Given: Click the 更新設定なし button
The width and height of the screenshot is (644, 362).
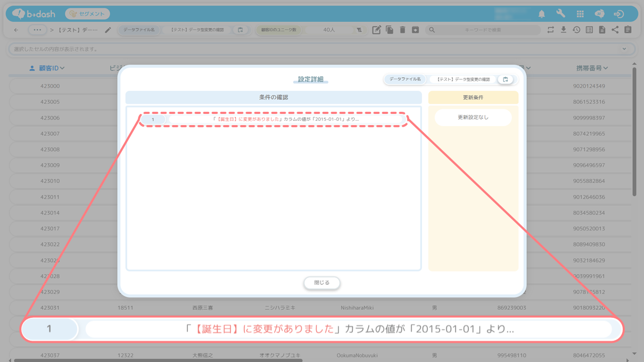Looking at the screenshot, I should click(473, 118).
